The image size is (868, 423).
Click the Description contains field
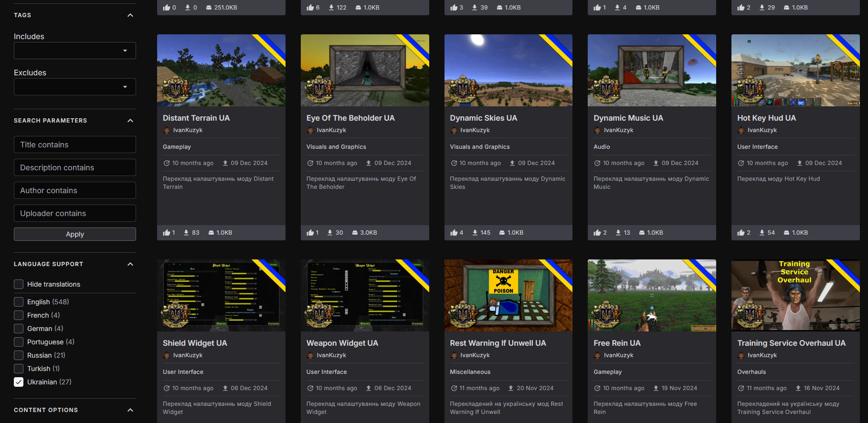[75, 167]
